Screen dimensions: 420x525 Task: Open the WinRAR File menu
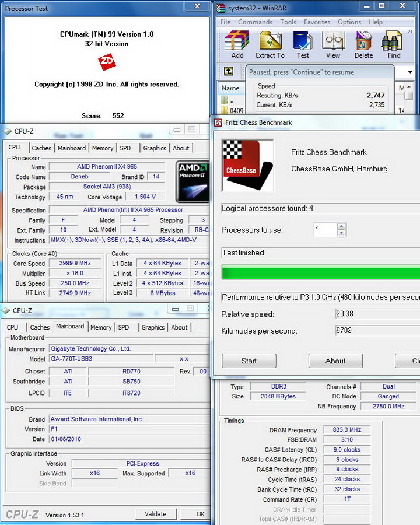[x=225, y=22]
